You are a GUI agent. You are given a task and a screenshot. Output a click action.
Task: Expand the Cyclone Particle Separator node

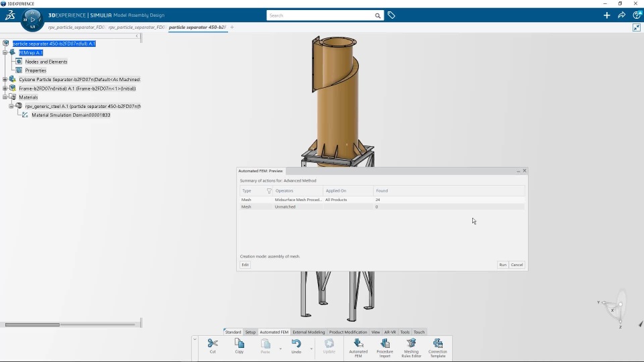[5, 79]
